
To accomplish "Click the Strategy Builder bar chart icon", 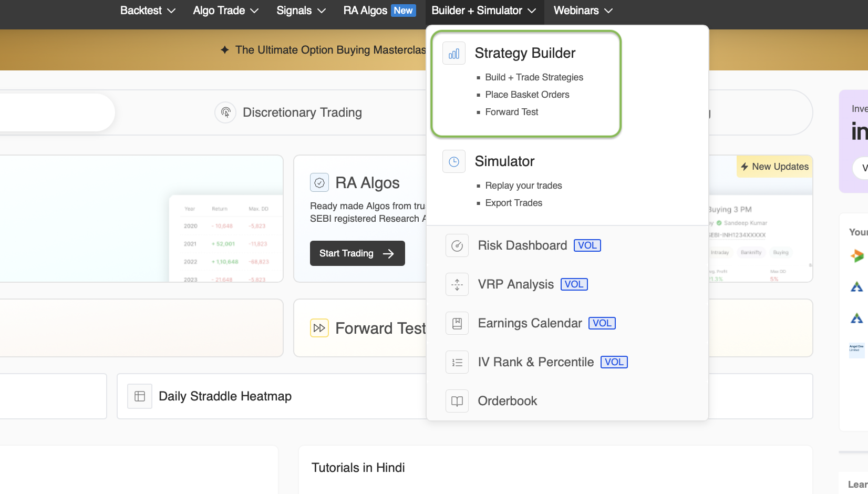I will click(454, 54).
